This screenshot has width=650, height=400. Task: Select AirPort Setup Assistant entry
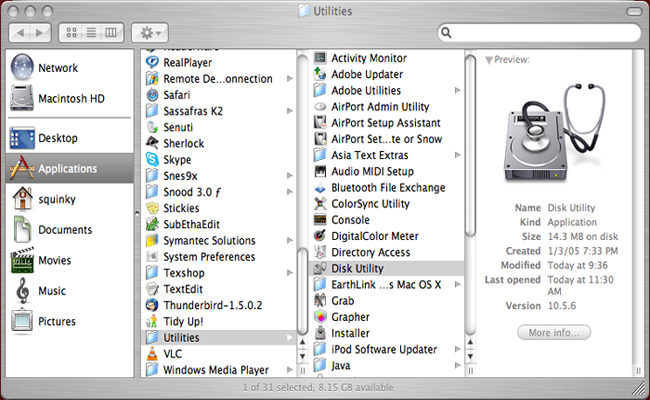[387, 123]
